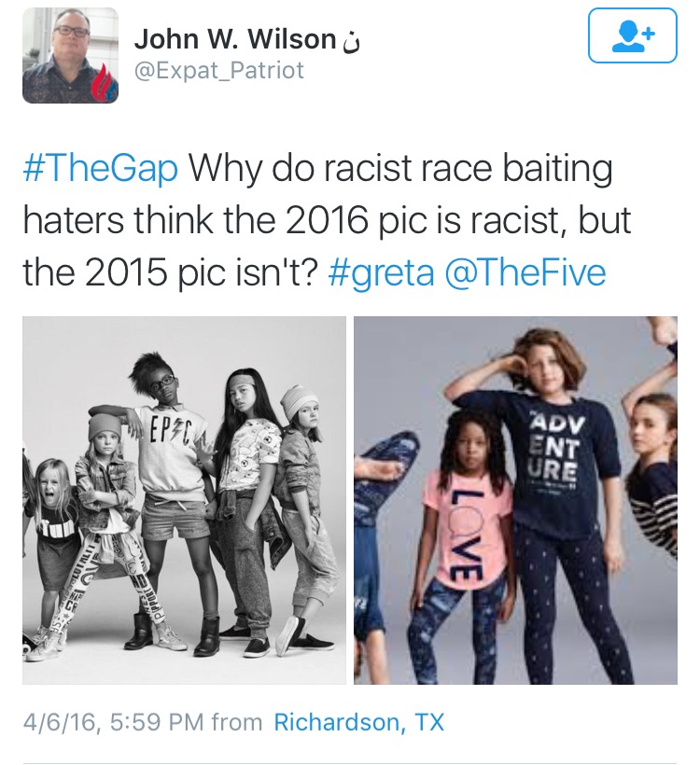Click the 4/6/16, 5:59 PM timestamp

click(x=113, y=722)
